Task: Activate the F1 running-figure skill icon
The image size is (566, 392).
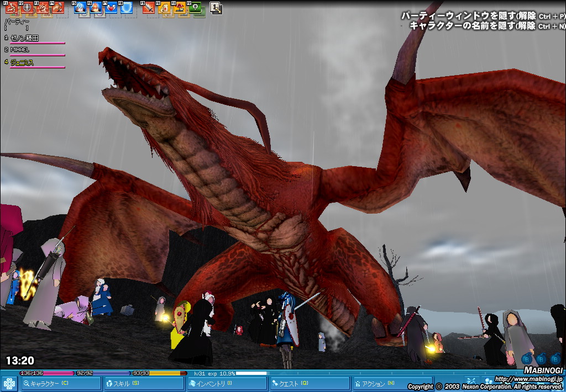Action: point(12,8)
